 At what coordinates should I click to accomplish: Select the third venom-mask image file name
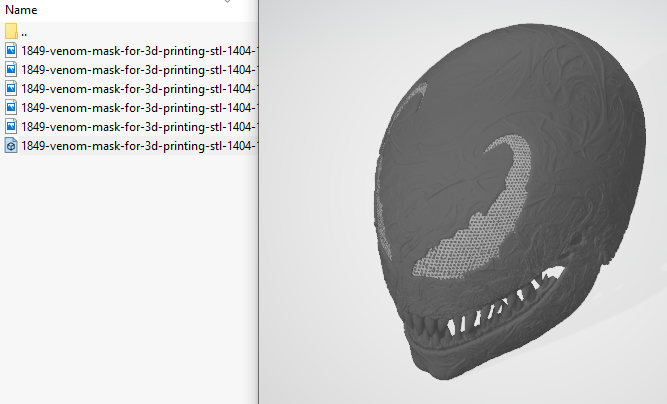point(139,89)
